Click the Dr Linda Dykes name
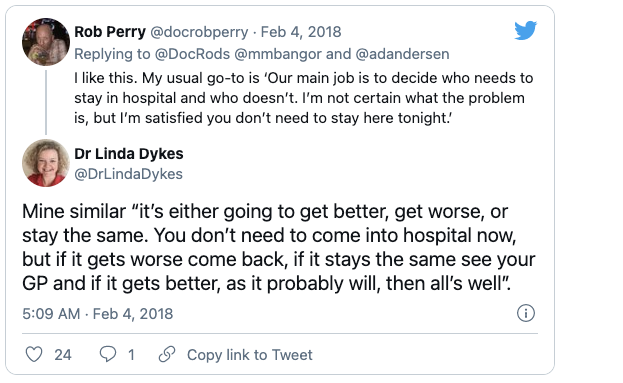623x383 pixels. click(129, 154)
